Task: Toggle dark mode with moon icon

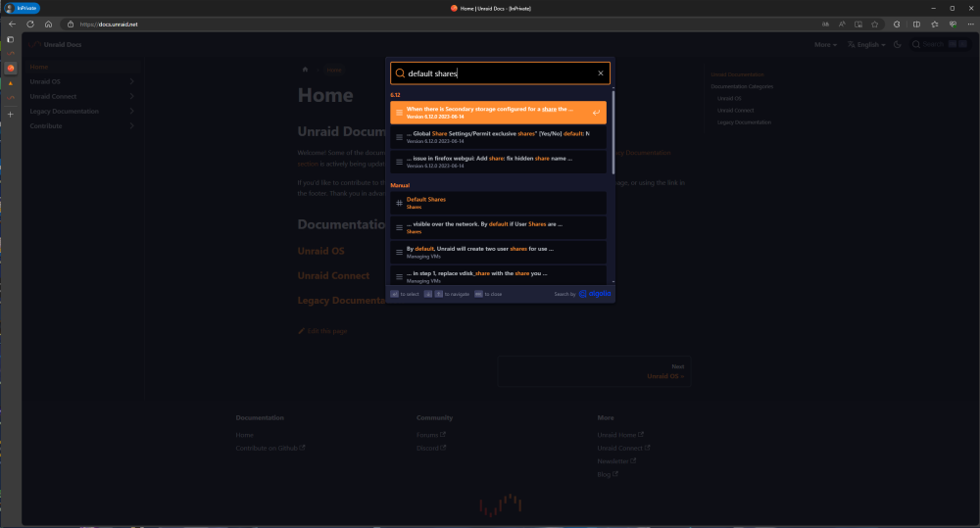Action: [898, 44]
